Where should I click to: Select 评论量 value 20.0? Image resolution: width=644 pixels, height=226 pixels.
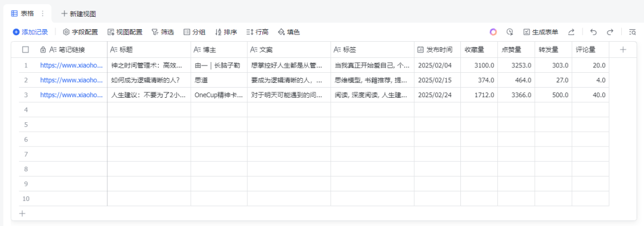[590, 65]
